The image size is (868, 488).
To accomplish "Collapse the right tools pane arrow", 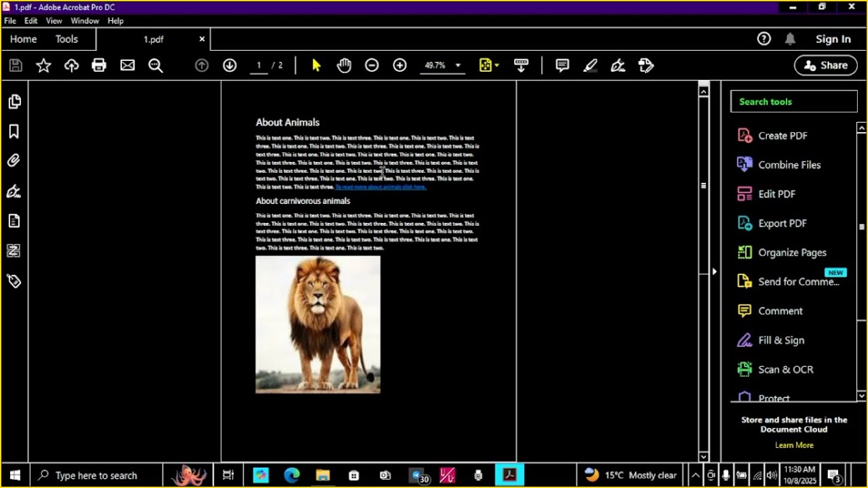I will pos(714,271).
